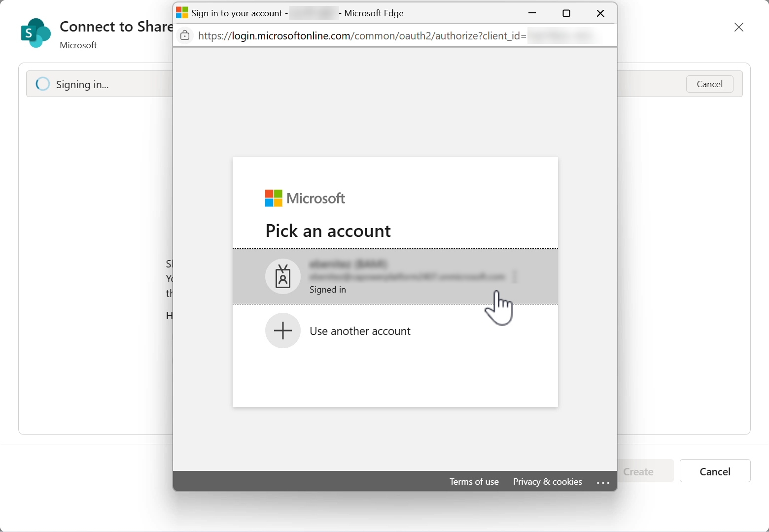Open the "Terms of use" link
This screenshot has width=769, height=532.
[474, 481]
